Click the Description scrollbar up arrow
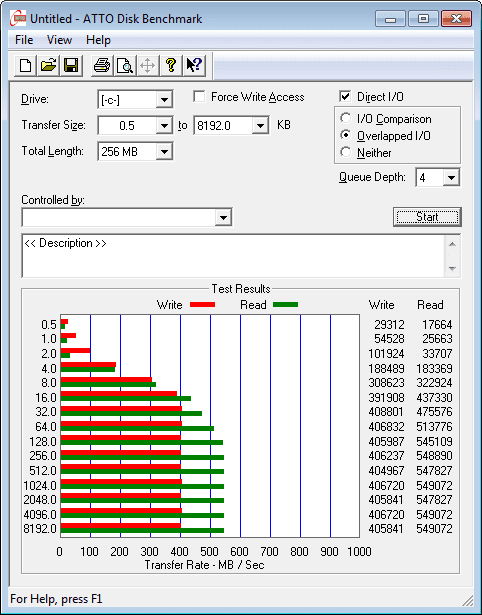Image resolution: width=482 pixels, height=615 pixels. pos(452,244)
